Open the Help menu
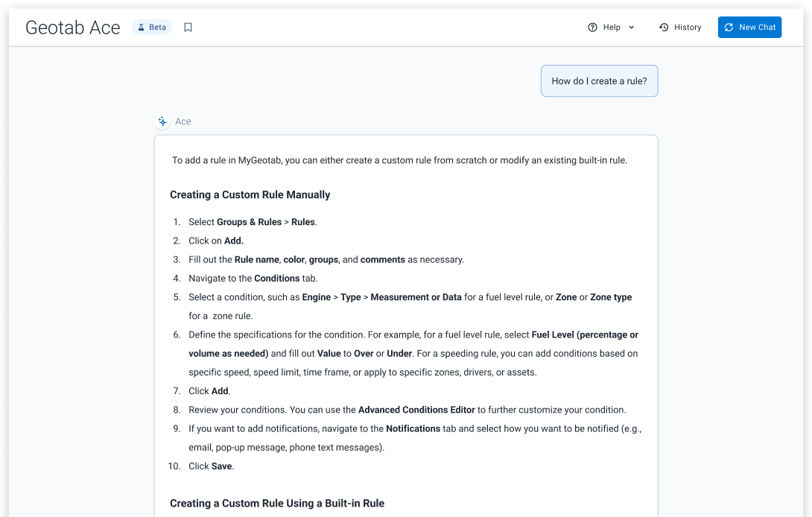Screen dimensions: 812x517 pyautogui.click(x=611, y=27)
